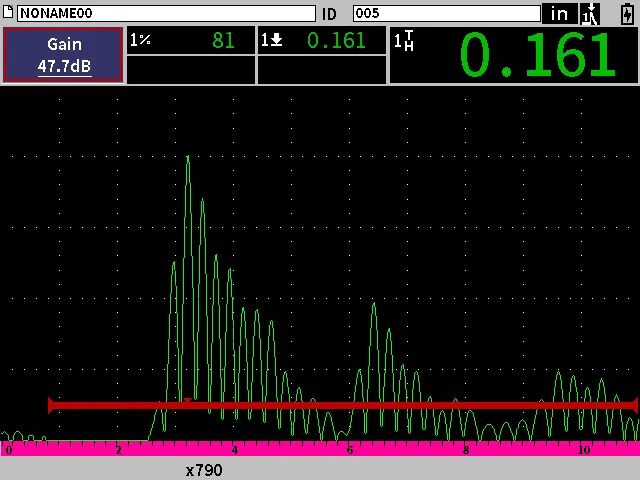Click the probe mode icon next to 'in'
The width and height of the screenshot is (640, 480).
(589, 13)
